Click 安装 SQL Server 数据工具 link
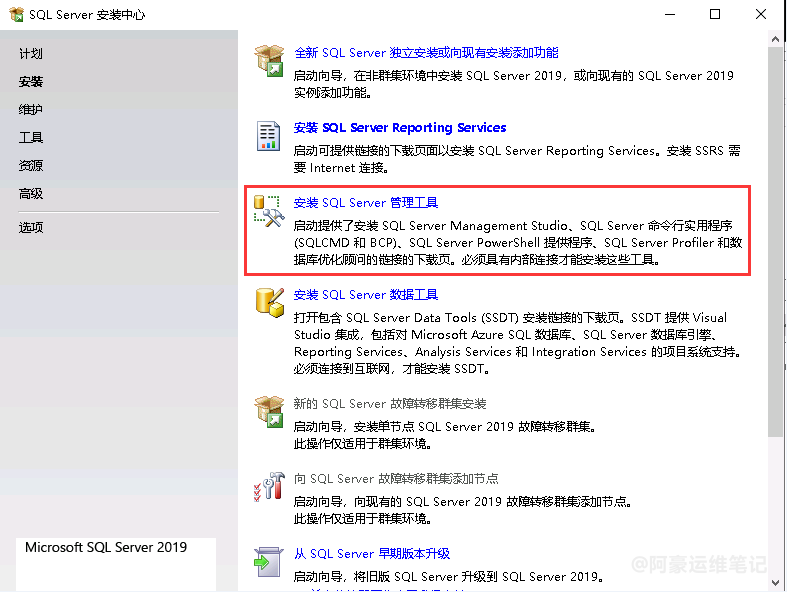787x592 pixels. 365,295
